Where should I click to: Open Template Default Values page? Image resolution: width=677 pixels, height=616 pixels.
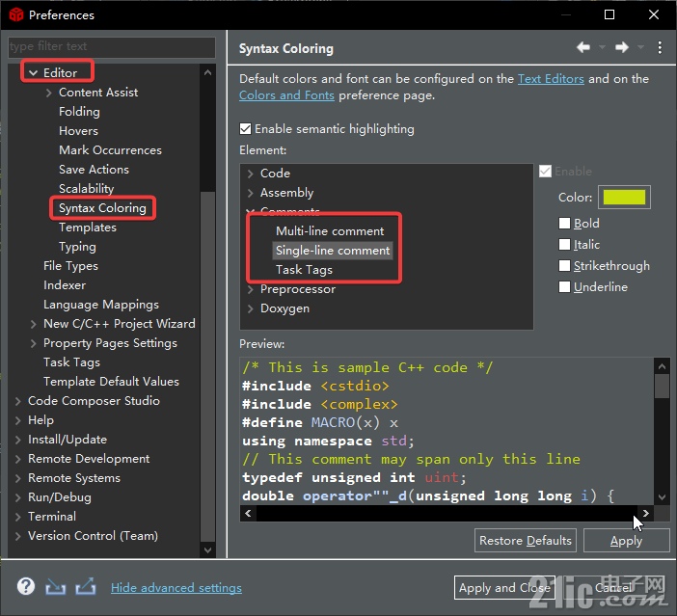coord(111,382)
